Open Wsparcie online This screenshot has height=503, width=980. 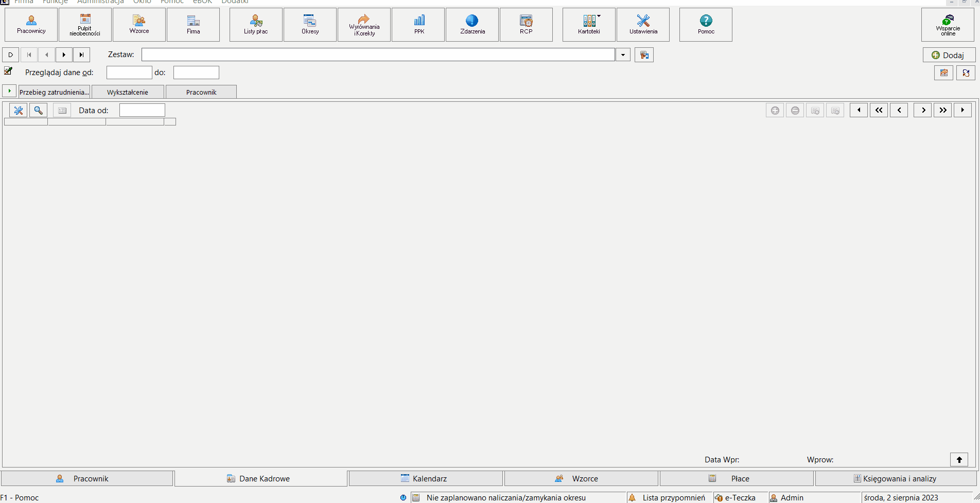(948, 25)
